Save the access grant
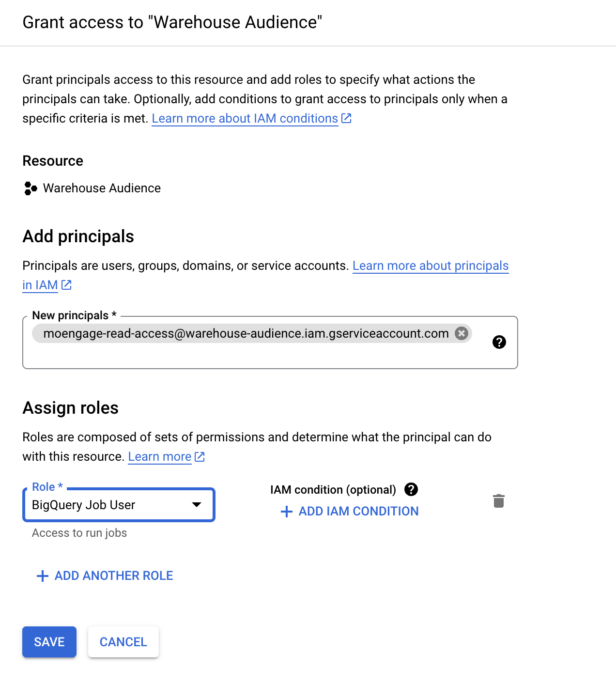This screenshot has height=685, width=616. [x=49, y=642]
